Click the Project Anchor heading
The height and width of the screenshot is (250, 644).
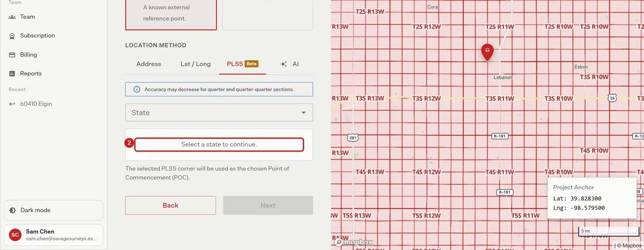573,187
